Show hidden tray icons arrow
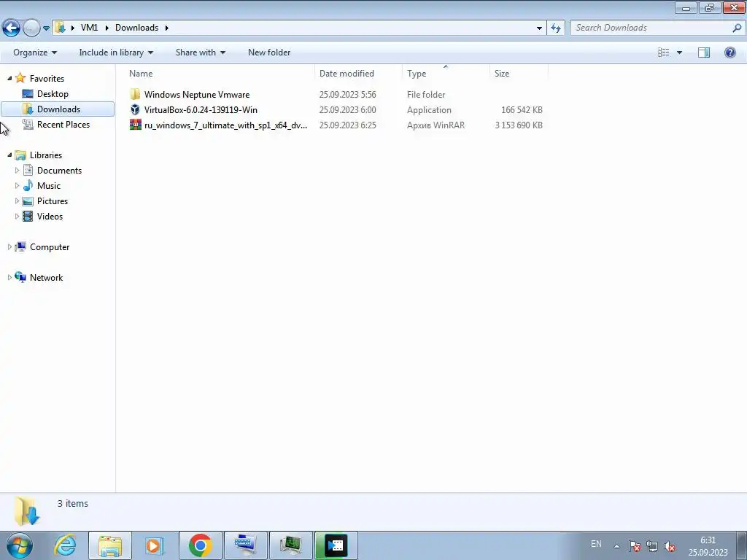747x560 pixels. pyautogui.click(x=616, y=546)
